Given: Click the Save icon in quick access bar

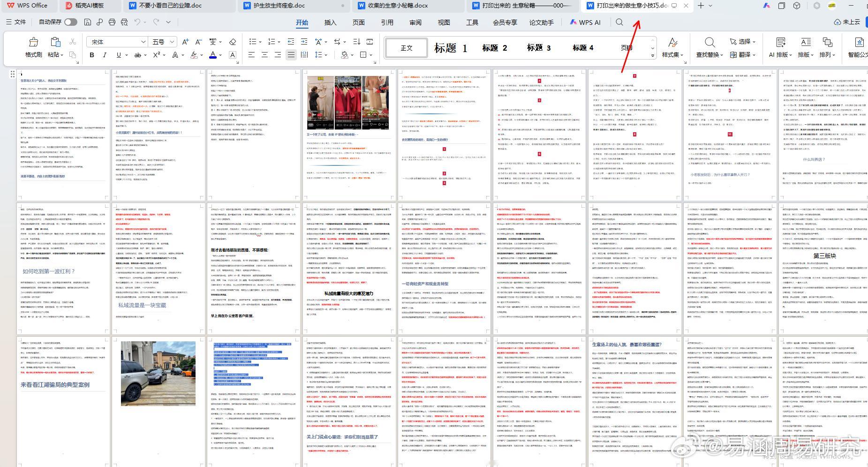Looking at the screenshot, I should [87, 22].
